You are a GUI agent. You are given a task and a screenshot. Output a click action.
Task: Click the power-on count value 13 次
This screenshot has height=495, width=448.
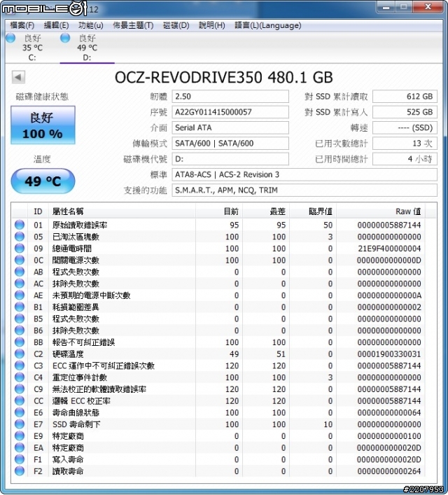[405, 144]
